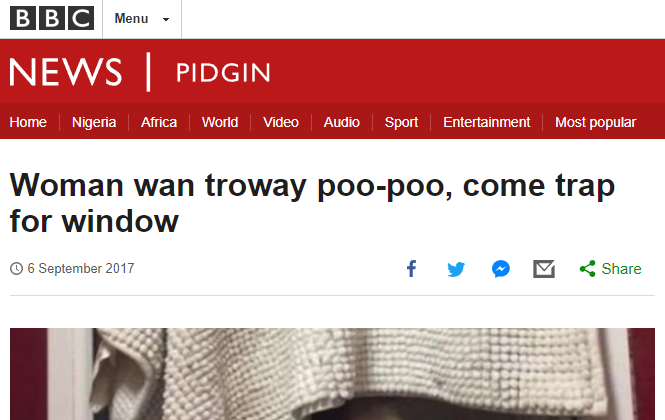
Task: Open the green Share options
Action: (610, 269)
